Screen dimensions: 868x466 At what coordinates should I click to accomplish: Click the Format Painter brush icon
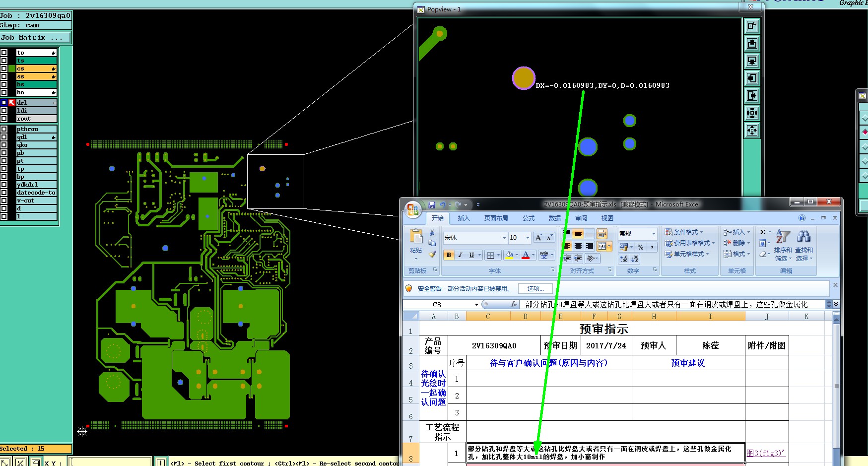click(432, 254)
